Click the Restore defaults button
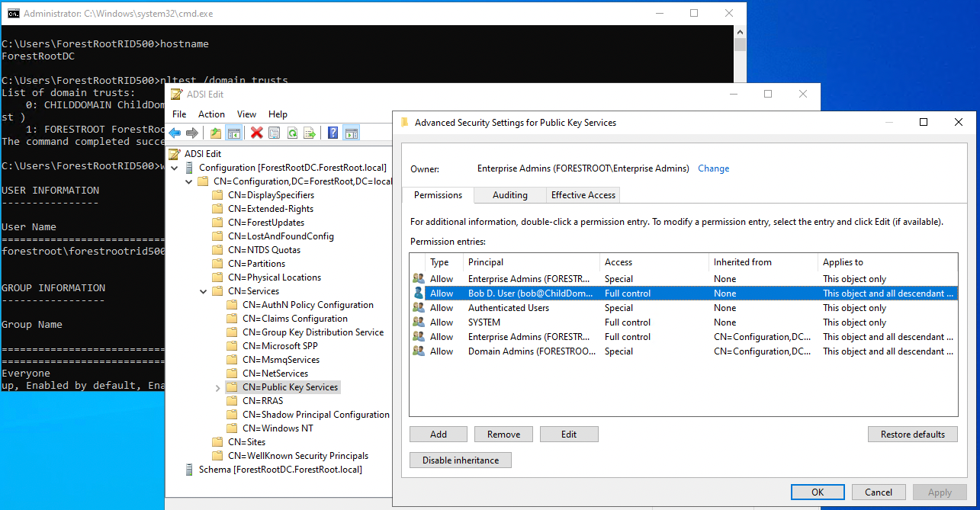The image size is (980, 510). click(x=913, y=434)
